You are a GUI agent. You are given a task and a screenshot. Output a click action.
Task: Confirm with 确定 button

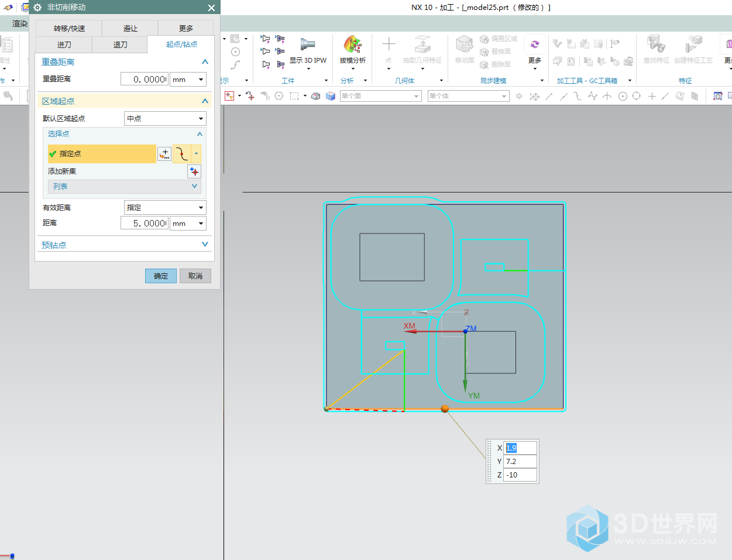coord(161,276)
